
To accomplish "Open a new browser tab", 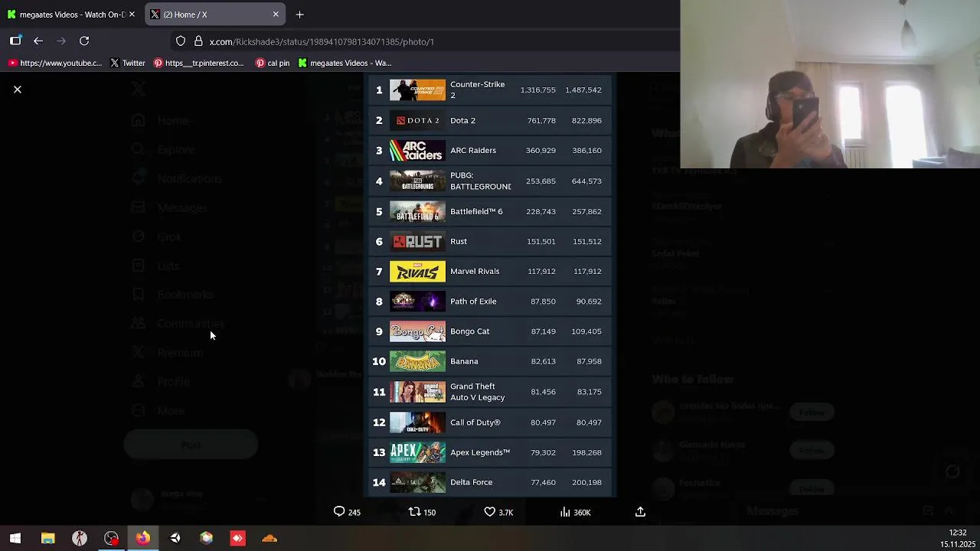I will point(299,15).
